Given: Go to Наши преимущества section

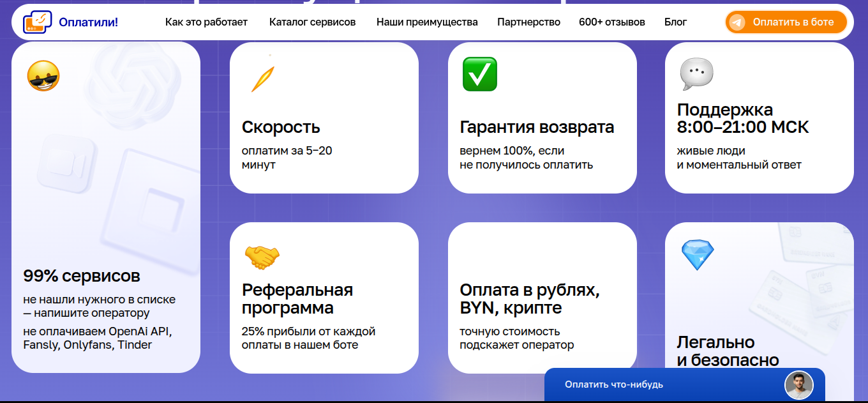Looking at the screenshot, I should pos(427,22).
